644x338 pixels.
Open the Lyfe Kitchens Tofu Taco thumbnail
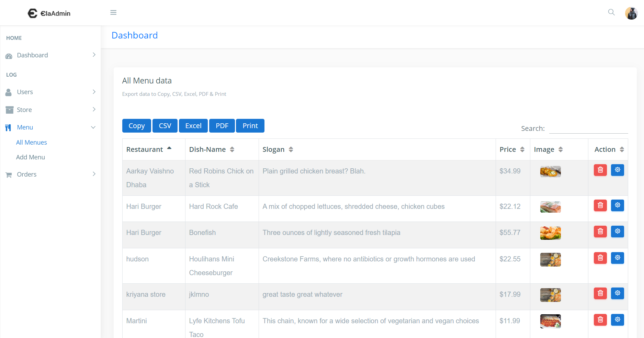(x=550, y=322)
